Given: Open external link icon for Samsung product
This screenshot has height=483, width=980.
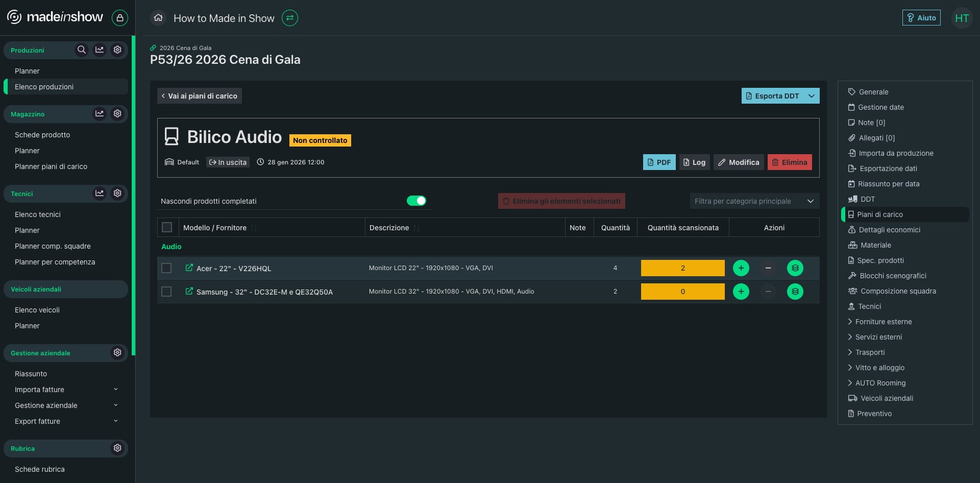Looking at the screenshot, I should coord(189,292).
